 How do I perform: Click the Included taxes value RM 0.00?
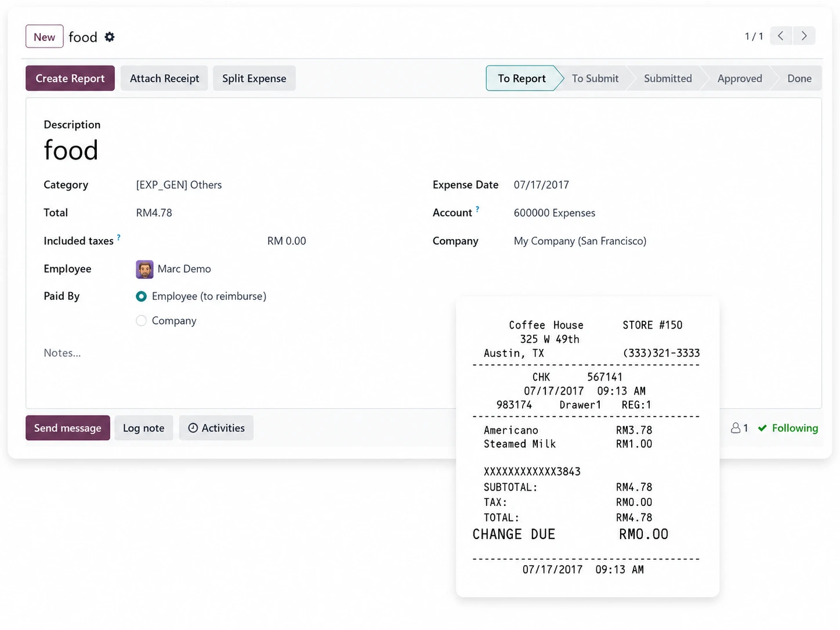287,241
